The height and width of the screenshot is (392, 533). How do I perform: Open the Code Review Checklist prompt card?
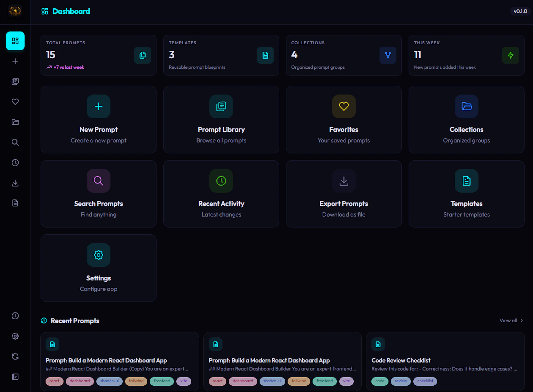[x=445, y=361]
